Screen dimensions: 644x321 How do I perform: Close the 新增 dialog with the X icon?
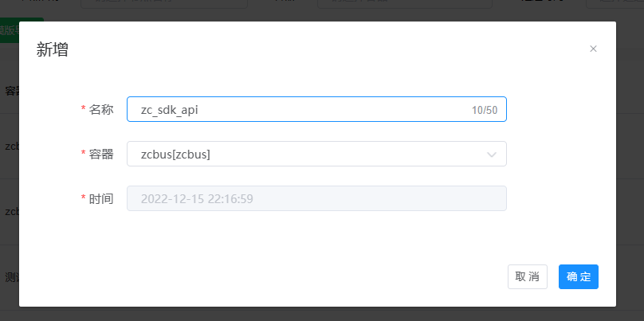[x=593, y=49]
